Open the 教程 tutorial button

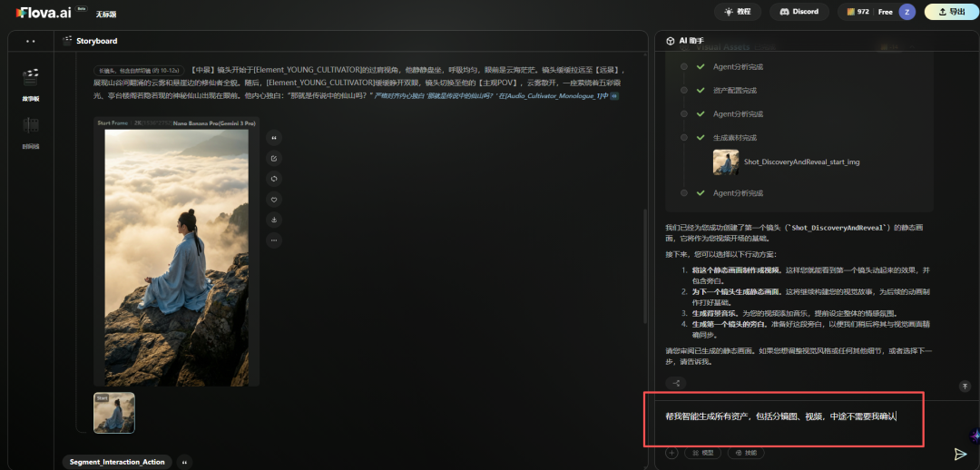coord(738,12)
